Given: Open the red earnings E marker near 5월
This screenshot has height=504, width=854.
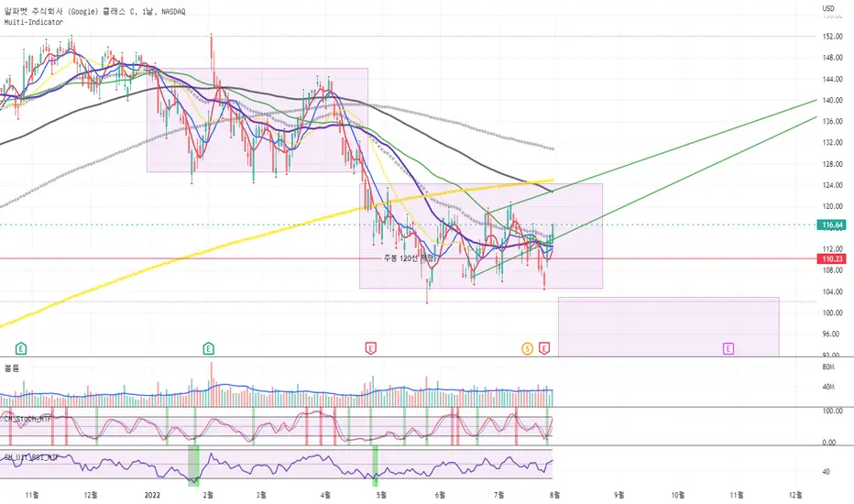Looking at the screenshot, I should 370,348.
